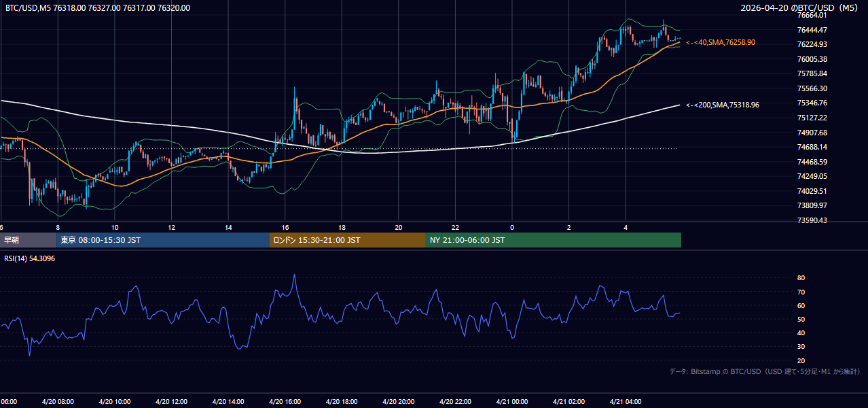Click price axis value 75785.84
The width and height of the screenshot is (868, 408).
pos(812,73)
